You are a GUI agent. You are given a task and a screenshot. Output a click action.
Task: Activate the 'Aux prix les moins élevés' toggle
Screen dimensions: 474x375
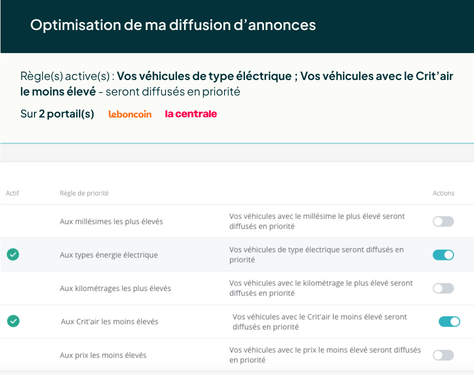pyautogui.click(x=443, y=355)
